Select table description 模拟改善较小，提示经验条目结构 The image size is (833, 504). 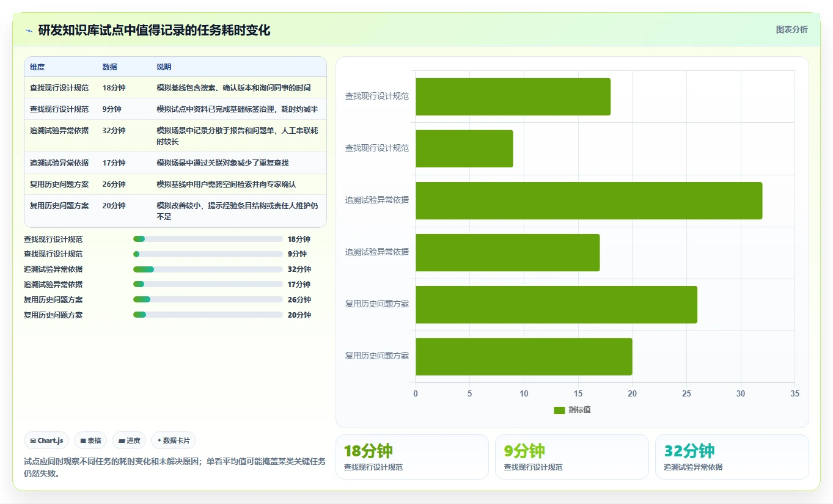pyautogui.click(x=237, y=211)
